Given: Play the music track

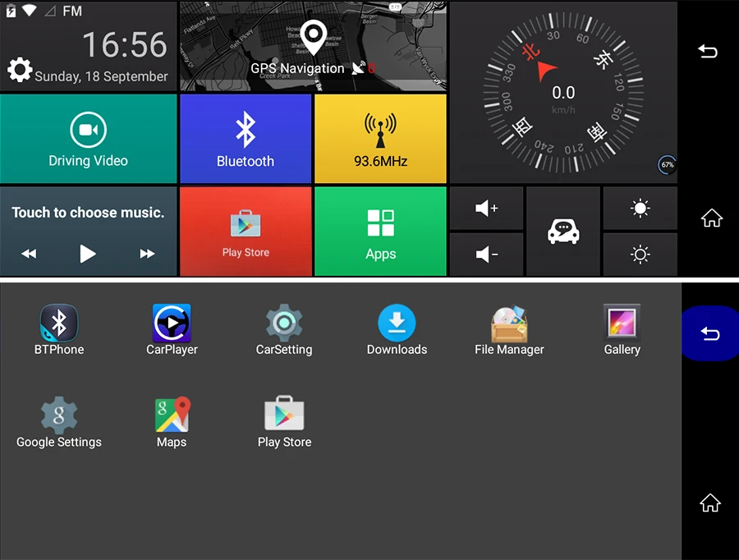Looking at the screenshot, I should [x=88, y=254].
